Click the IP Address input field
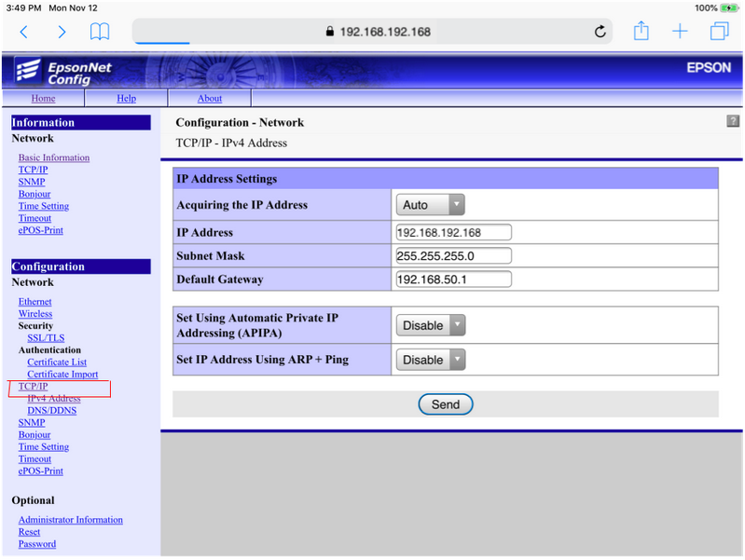Viewport: 745px width, 560px height. (x=453, y=233)
